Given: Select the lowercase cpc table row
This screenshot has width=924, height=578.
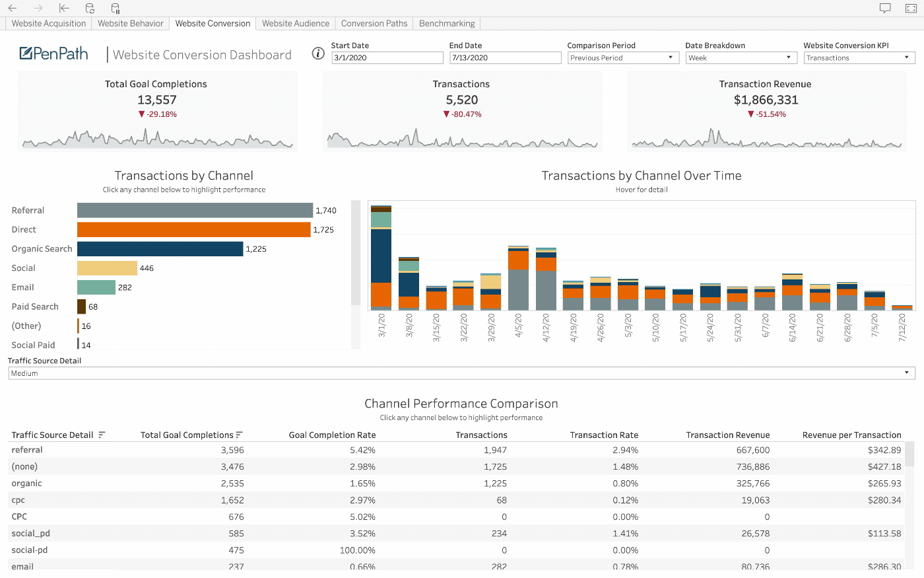Looking at the screenshot, I should click(x=456, y=500).
